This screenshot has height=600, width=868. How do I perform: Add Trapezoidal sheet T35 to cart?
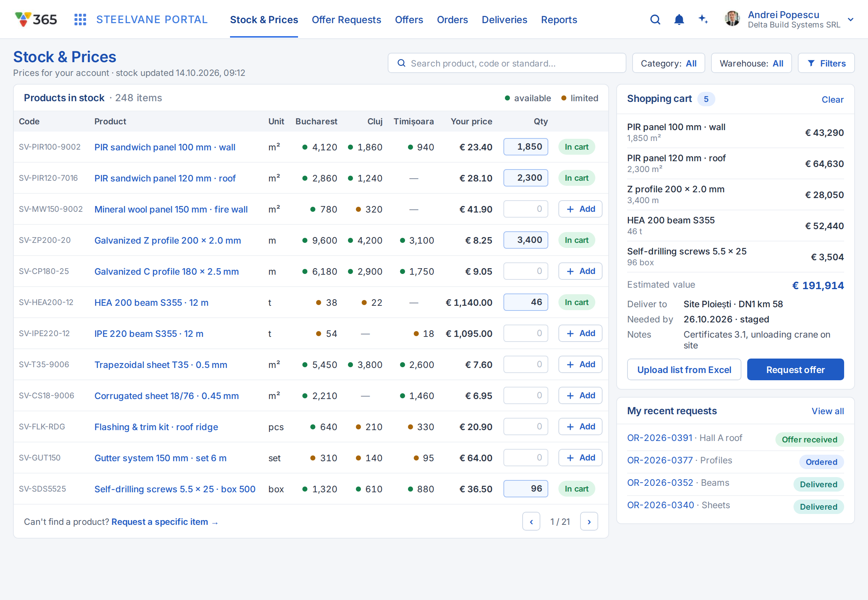(580, 364)
